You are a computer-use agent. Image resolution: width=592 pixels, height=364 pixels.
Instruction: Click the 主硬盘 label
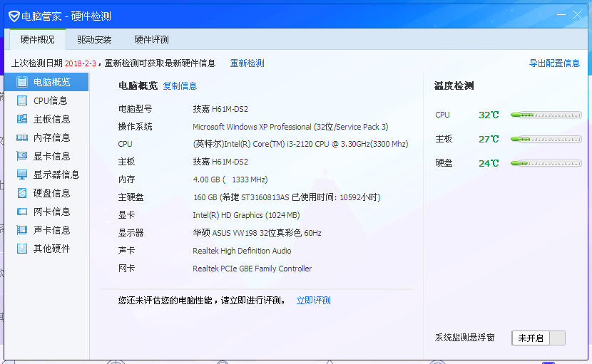point(131,197)
